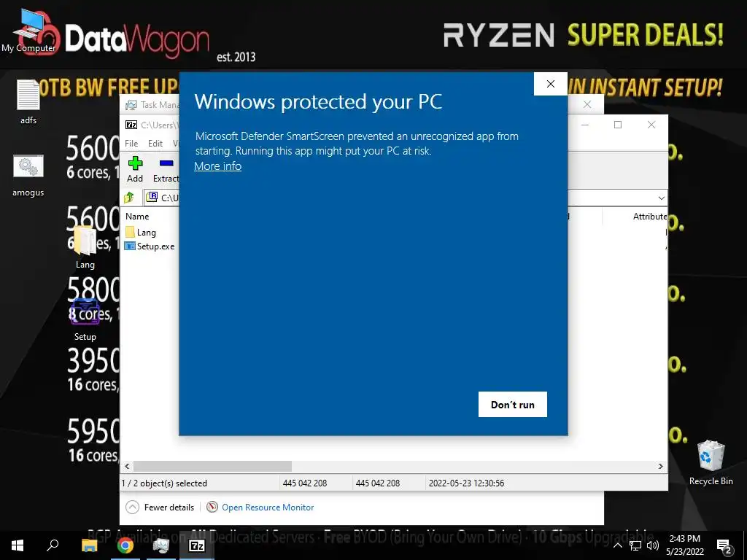Select the amogus desktop icon
Viewport: 747px width, 560px height.
(28, 175)
